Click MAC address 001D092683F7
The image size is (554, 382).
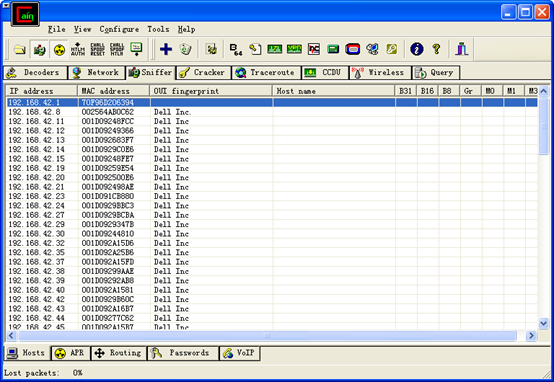coord(107,140)
